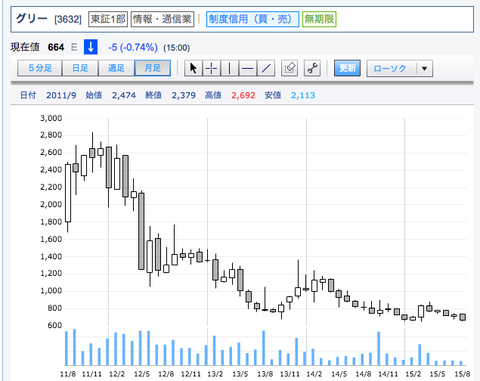Switch to 5分足 chart interval
The height and width of the screenshot is (381, 480).
pyautogui.click(x=40, y=68)
